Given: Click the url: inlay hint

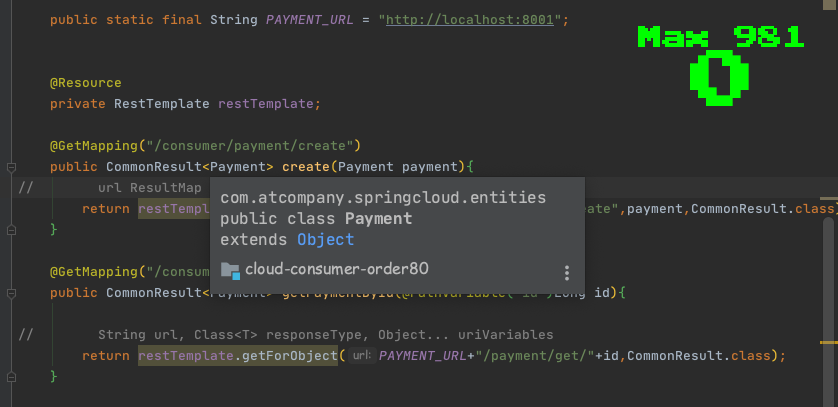Looking at the screenshot, I should point(362,356).
